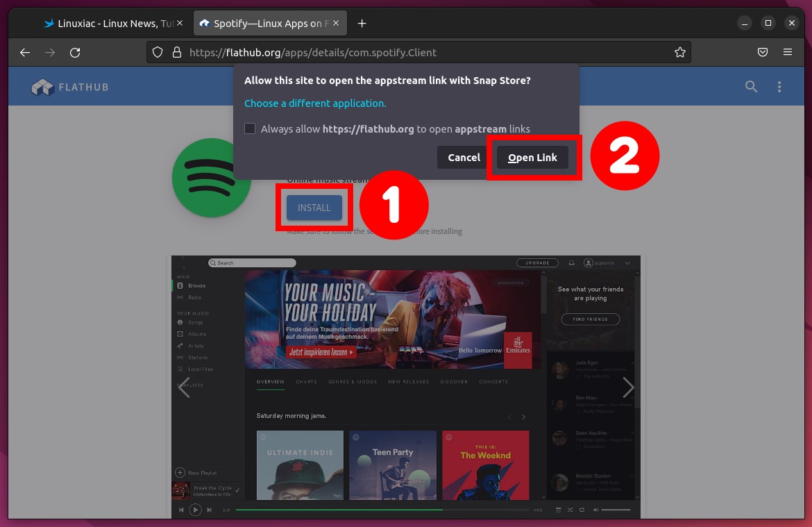This screenshot has width=812, height=527.
Task: Select the Spotify—Linux Apps tab
Action: 271,24
